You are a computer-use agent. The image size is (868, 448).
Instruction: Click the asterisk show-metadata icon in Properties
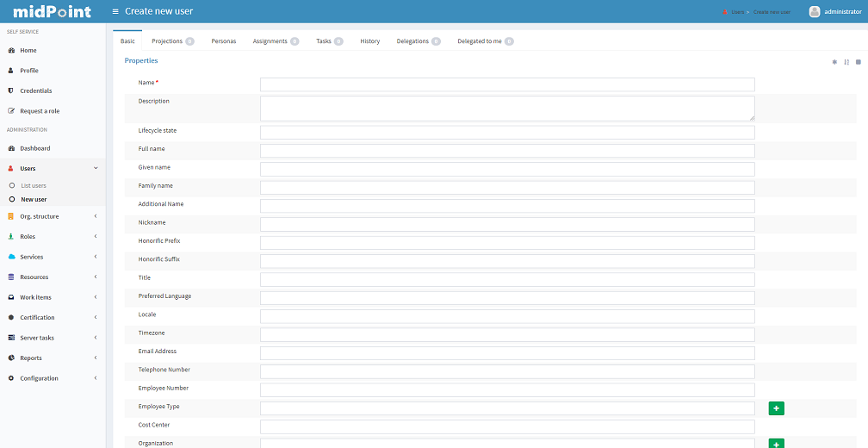tap(834, 62)
